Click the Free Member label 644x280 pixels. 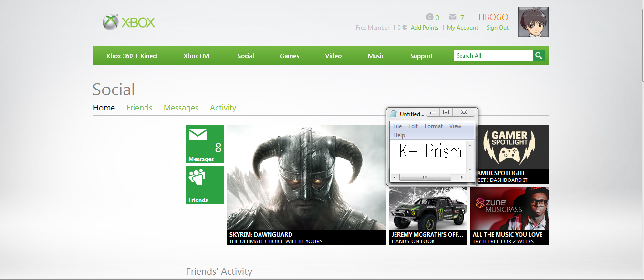[373, 28]
